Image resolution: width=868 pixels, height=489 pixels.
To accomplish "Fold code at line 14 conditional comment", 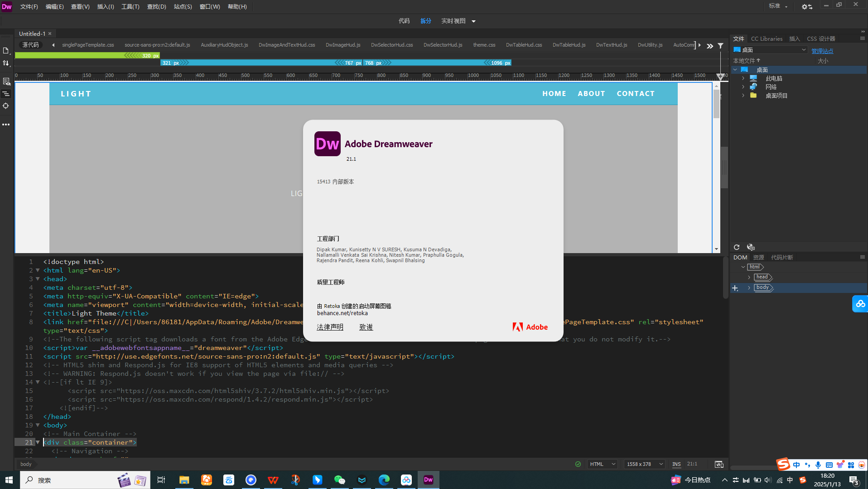I will [x=38, y=382].
